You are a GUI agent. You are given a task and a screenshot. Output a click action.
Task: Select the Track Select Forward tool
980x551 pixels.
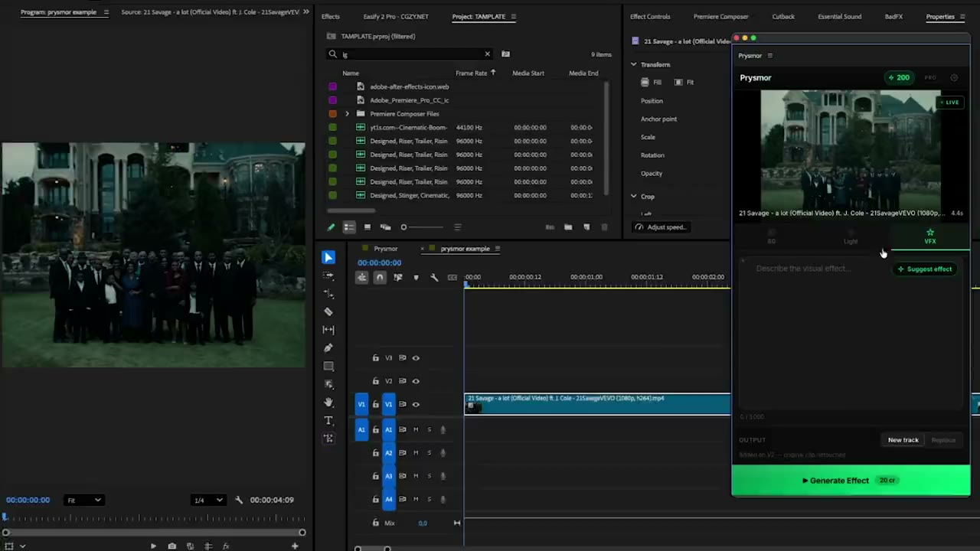click(x=328, y=275)
